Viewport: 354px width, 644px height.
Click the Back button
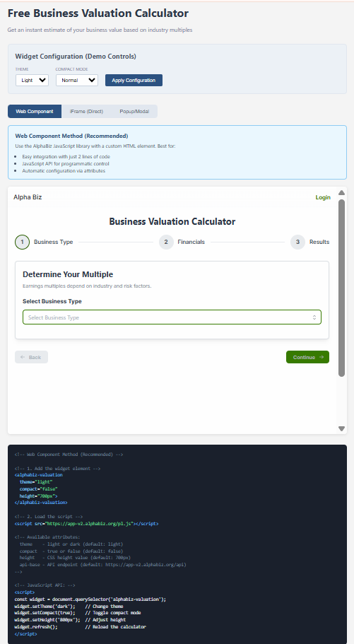[31, 357]
